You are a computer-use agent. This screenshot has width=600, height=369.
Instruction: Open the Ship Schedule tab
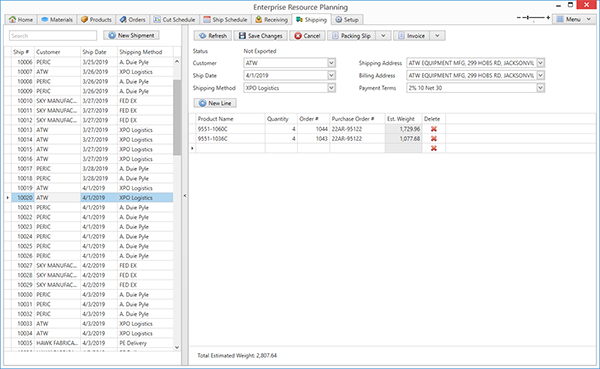[225, 20]
